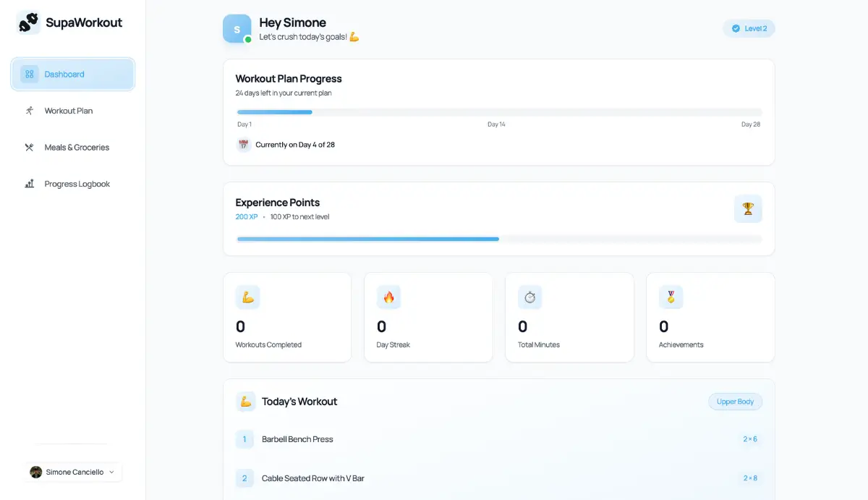The height and width of the screenshot is (500, 868).
Task: Click the Workout Plan Progress bar
Action: (499, 112)
